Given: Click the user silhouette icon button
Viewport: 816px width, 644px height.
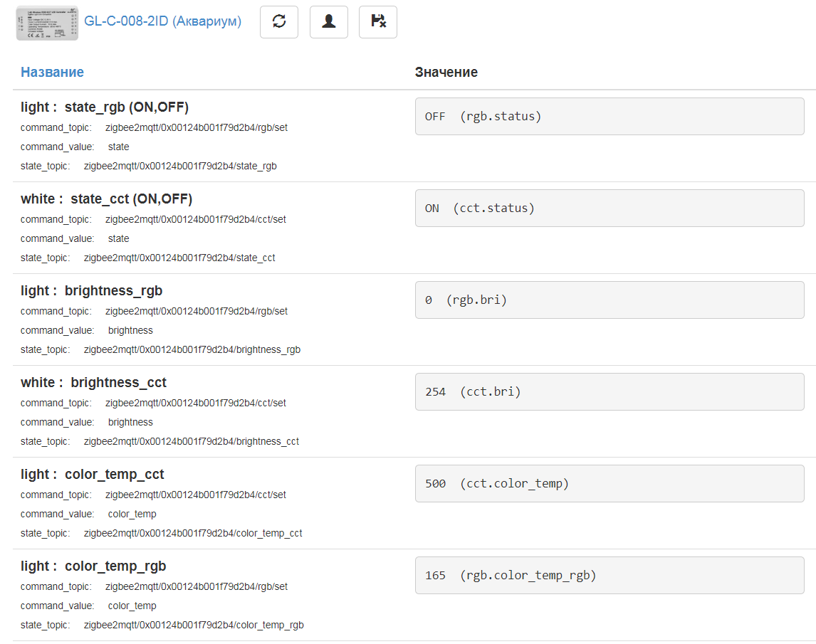Looking at the screenshot, I should coord(328,22).
